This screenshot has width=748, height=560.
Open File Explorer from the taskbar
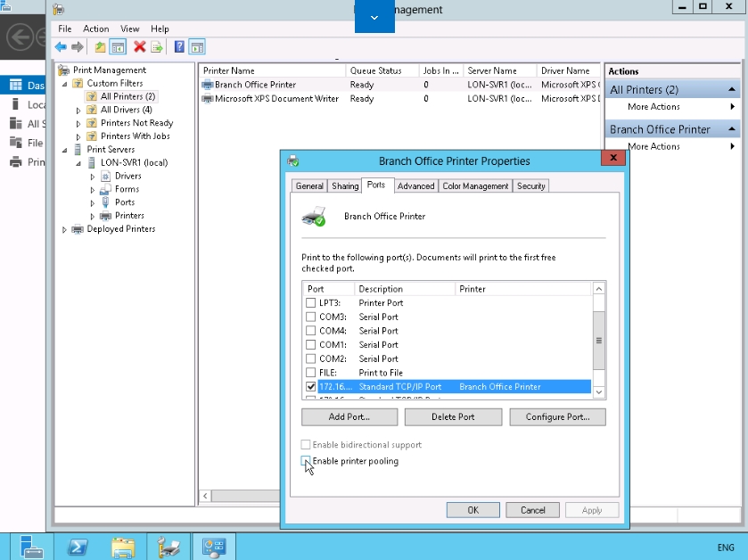click(x=123, y=546)
